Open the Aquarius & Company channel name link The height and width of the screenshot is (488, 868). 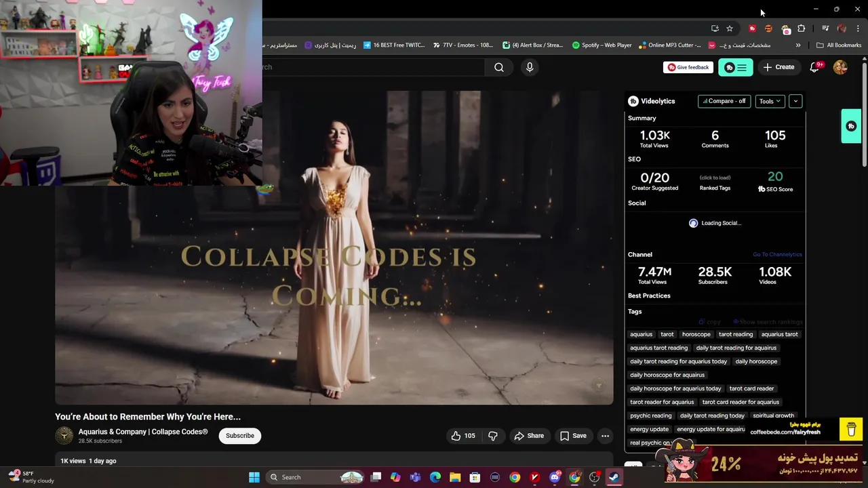pyautogui.click(x=143, y=432)
